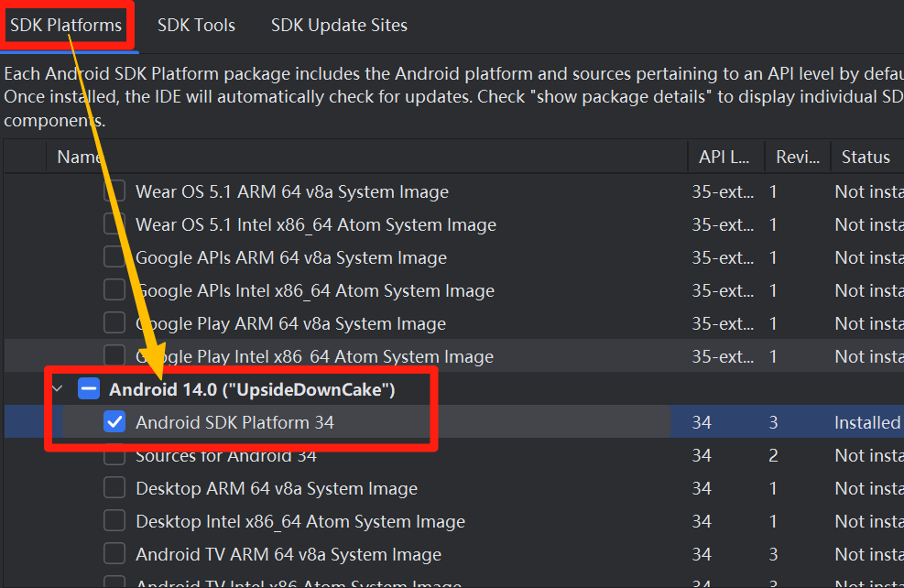Screen dimensions: 904x588
Task: Select Google APIs Intel x86_64 Atom System Image text
Action: (x=315, y=290)
